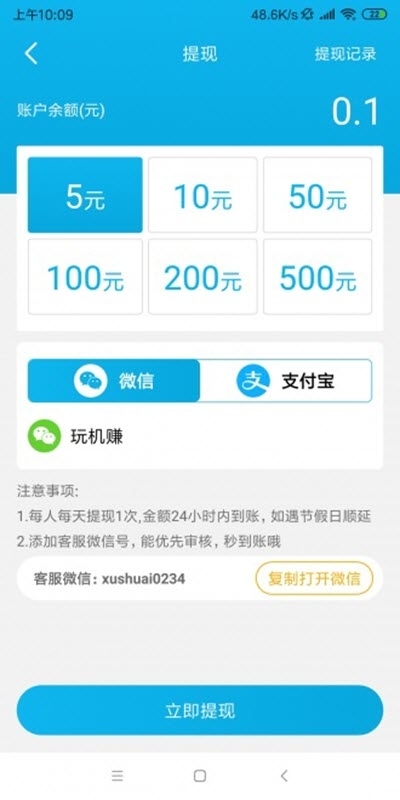Click the white WeChat icon in payment tab

click(x=90, y=381)
